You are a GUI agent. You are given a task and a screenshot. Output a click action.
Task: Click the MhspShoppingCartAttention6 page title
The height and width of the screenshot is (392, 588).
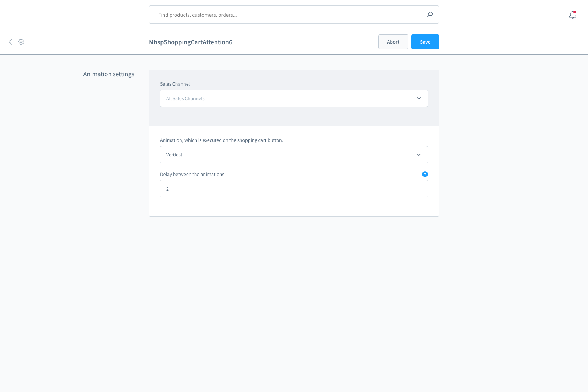[191, 42]
